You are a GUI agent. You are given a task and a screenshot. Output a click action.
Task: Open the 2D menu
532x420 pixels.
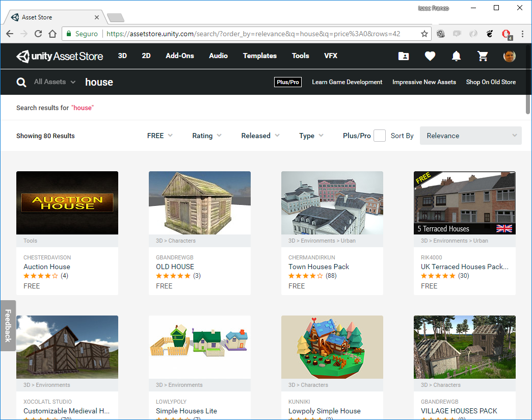(x=146, y=56)
